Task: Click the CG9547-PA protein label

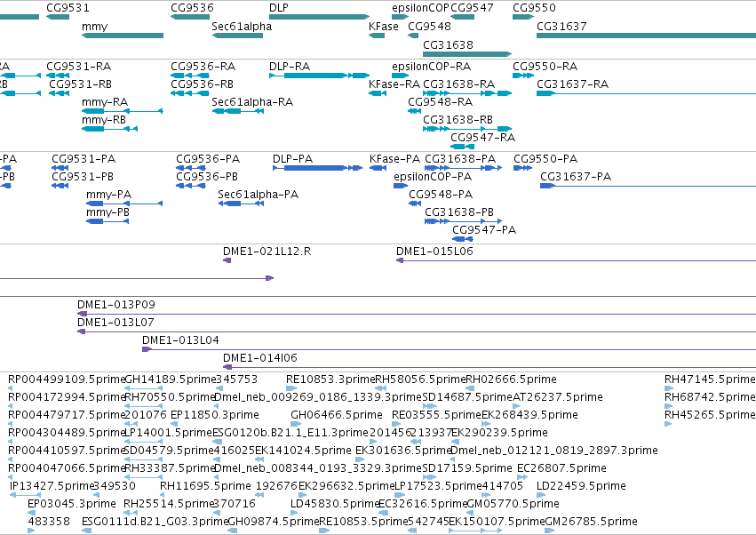Action: [x=484, y=230]
